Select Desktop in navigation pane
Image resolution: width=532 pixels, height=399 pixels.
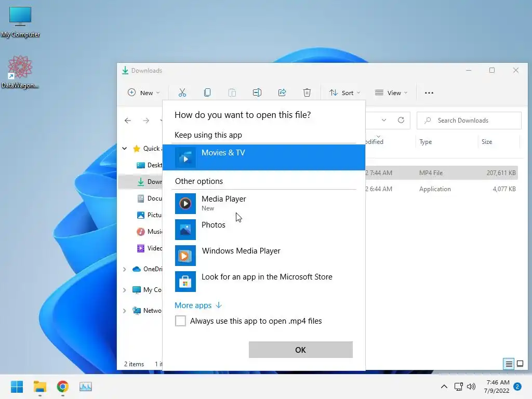[x=149, y=165]
